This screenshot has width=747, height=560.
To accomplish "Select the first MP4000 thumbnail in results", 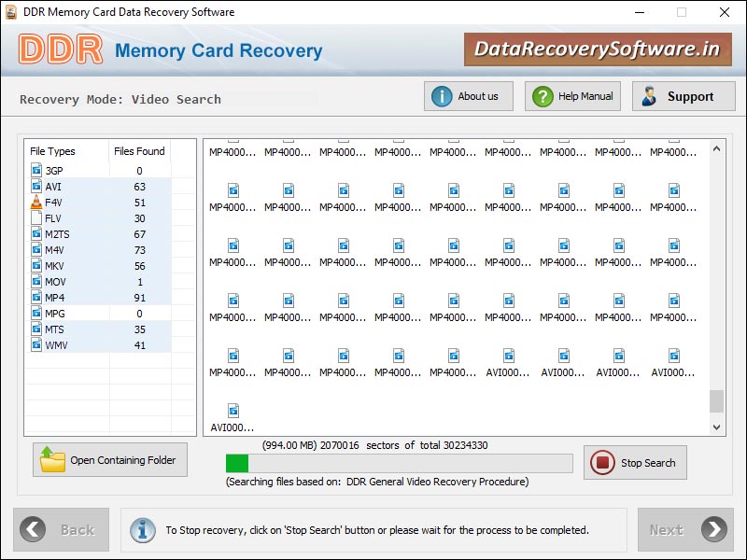I will tap(233, 151).
